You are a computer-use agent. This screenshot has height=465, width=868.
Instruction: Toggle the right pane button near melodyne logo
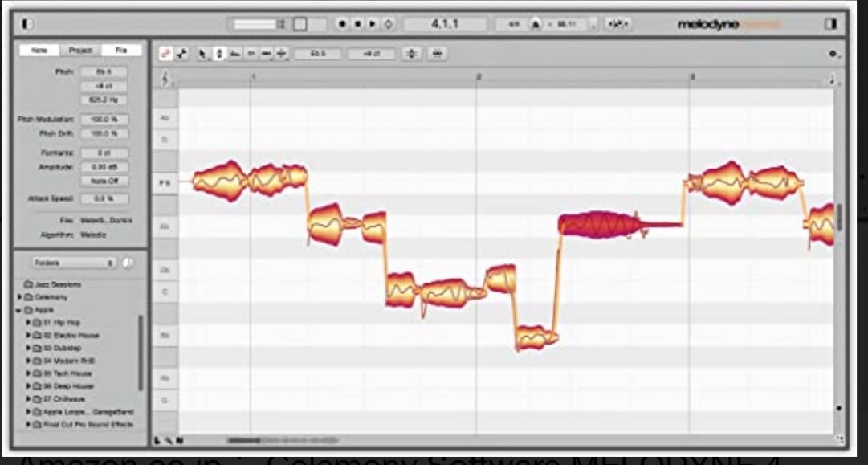click(830, 24)
